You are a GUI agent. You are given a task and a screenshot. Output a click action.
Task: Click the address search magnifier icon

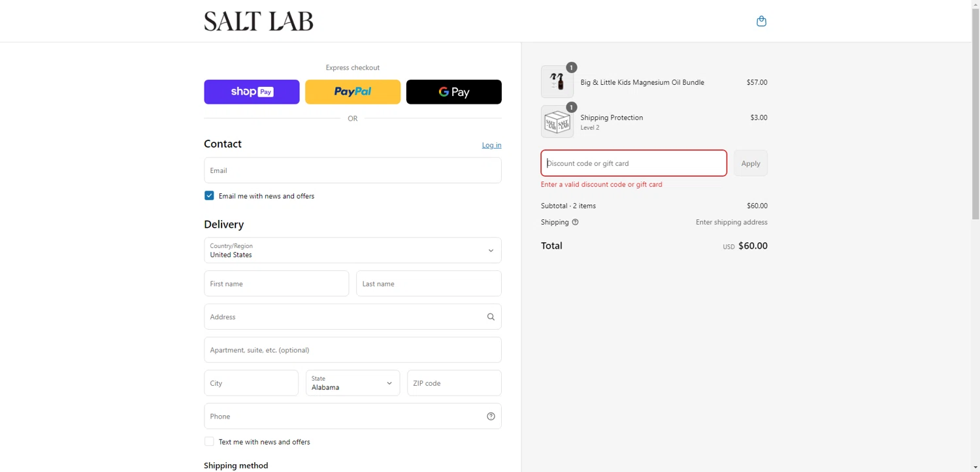click(491, 317)
